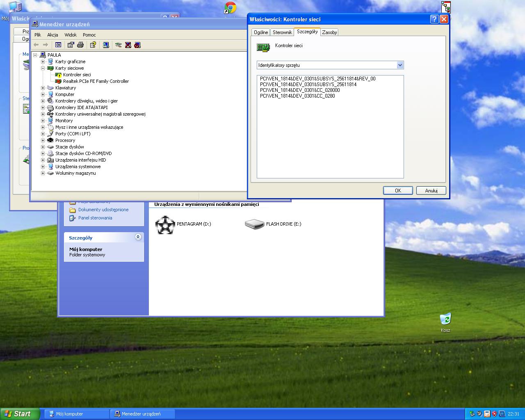Screen dimensions: 525x420
Task: Select hardware ID ending with REV_00
Action: tap(318, 79)
